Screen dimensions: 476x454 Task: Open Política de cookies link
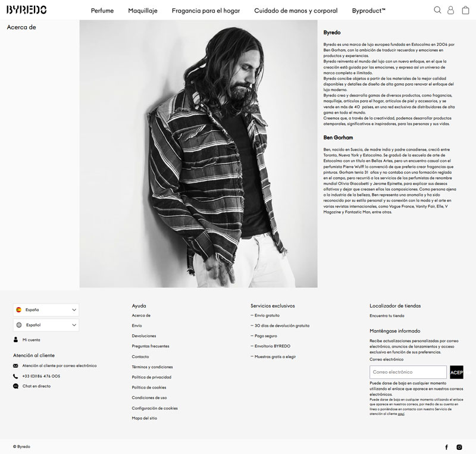149,387
